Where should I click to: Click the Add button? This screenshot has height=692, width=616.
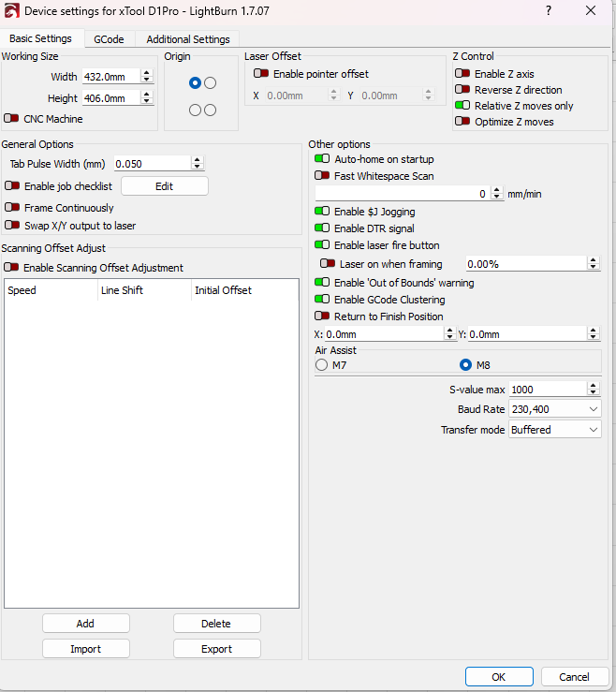tap(86, 623)
